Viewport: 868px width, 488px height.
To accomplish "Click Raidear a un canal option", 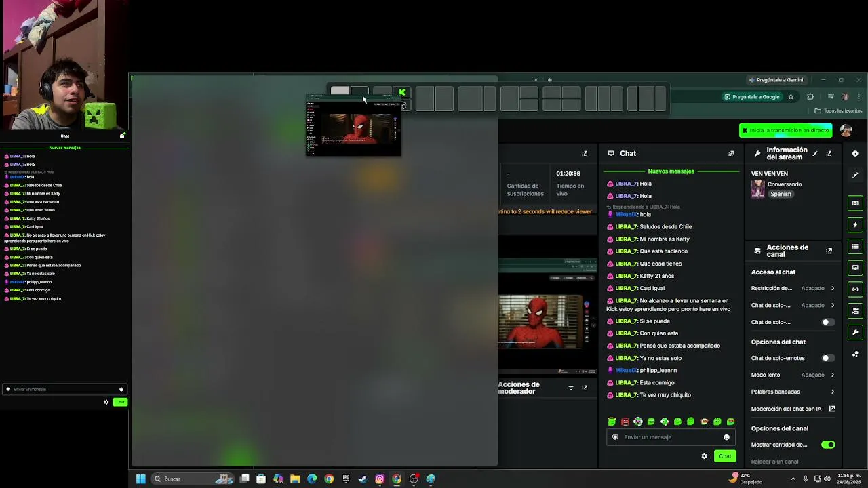I will click(x=774, y=462).
